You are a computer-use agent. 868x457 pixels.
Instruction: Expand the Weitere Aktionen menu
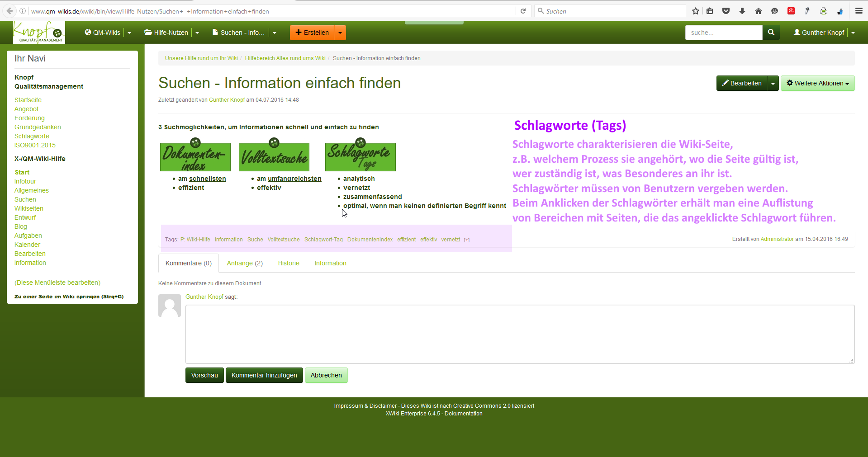point(817,83)
